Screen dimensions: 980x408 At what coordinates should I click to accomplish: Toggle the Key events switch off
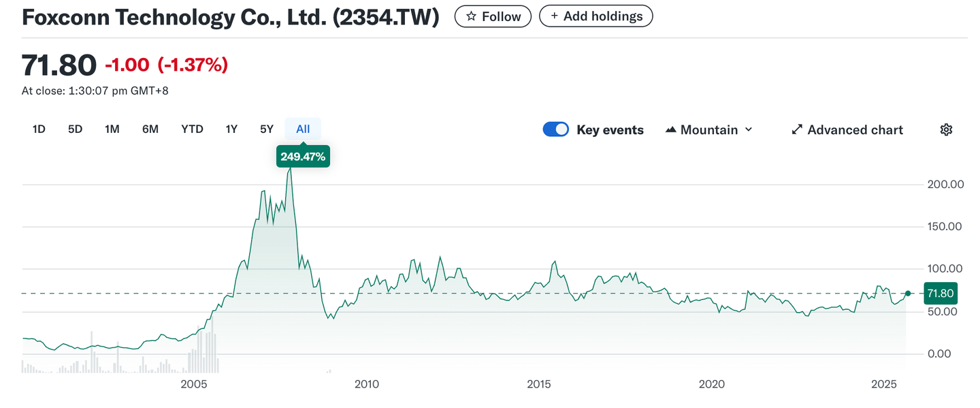click(x=555, y=130)
